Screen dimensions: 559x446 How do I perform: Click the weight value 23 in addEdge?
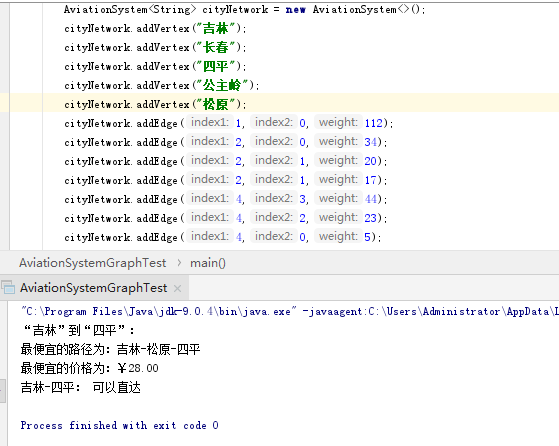coord(370,218)
